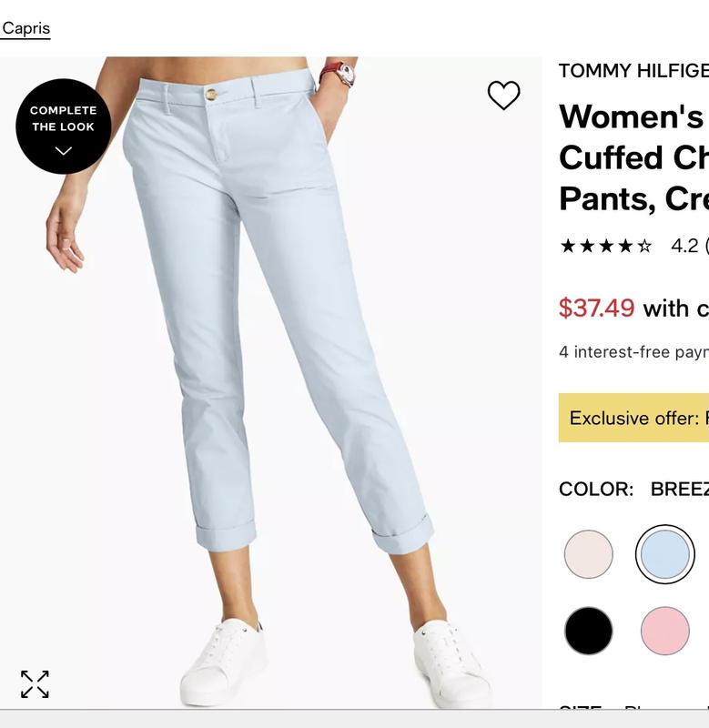Choose the pink color swatch
This screenshot has height=728, width=709.
tap(665, 631)
